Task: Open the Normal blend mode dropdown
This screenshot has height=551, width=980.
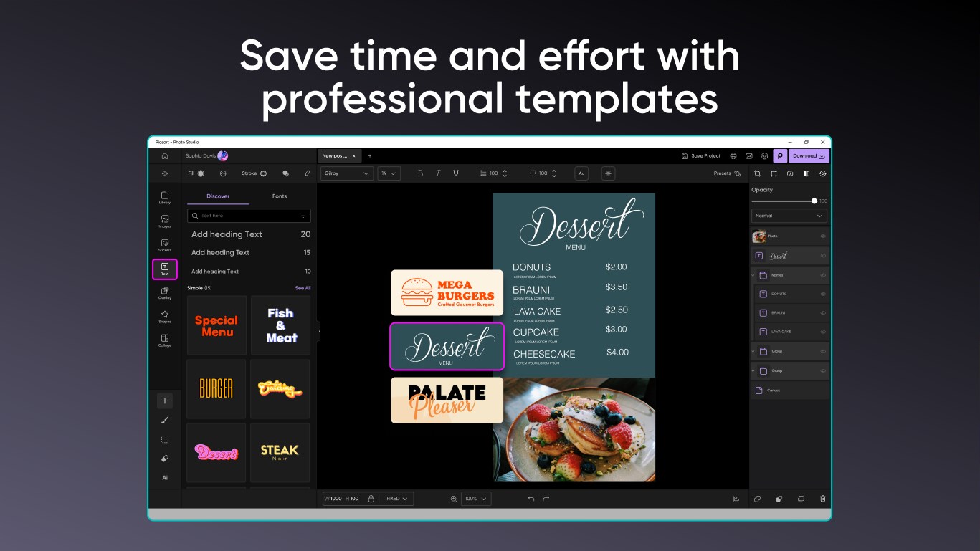Action: tap(789, 215)
